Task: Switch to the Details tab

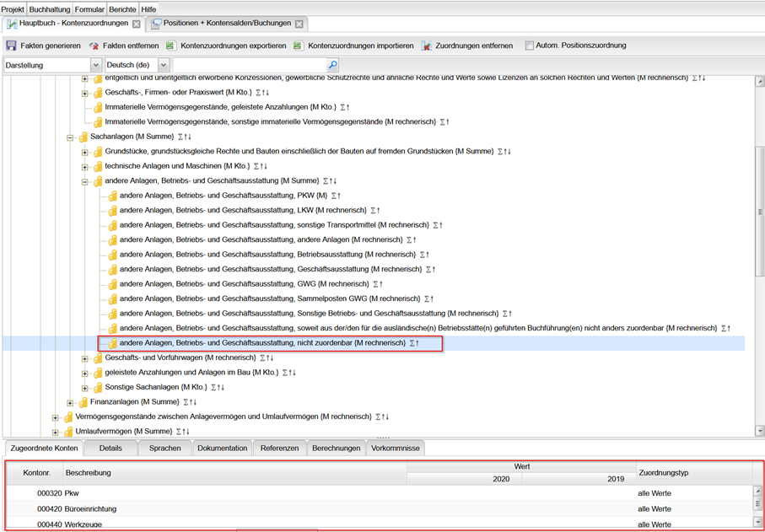Action: pyautogui.click(x=110, y=449)
